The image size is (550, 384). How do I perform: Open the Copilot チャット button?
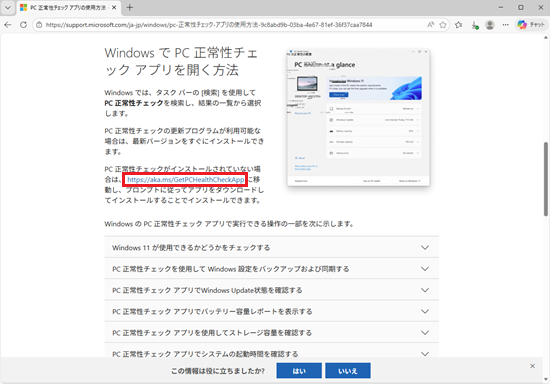tap(531, 25)
